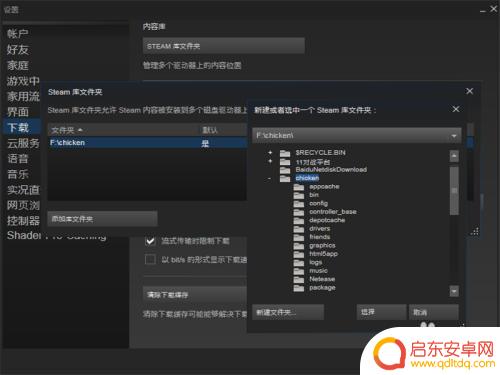Open 语音 settings section
The image size is (500, 375).
(18, 159)
